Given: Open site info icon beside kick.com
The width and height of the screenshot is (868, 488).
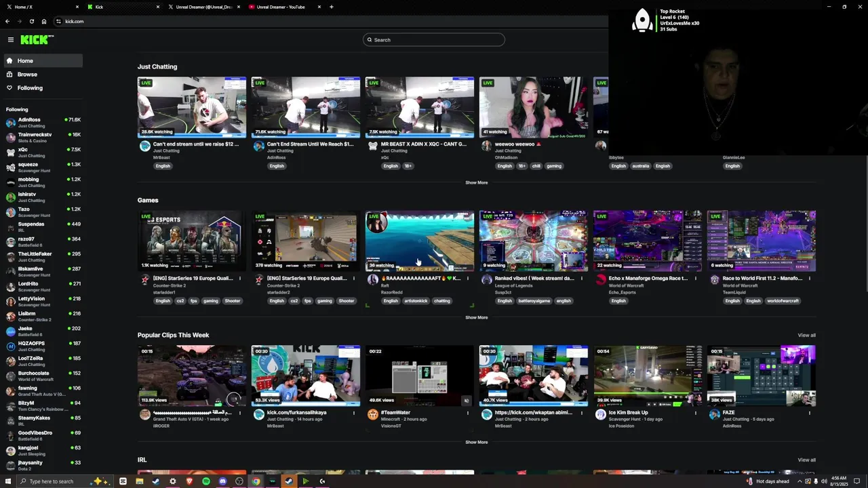Looking at the screenshot, I should point(58,21).
